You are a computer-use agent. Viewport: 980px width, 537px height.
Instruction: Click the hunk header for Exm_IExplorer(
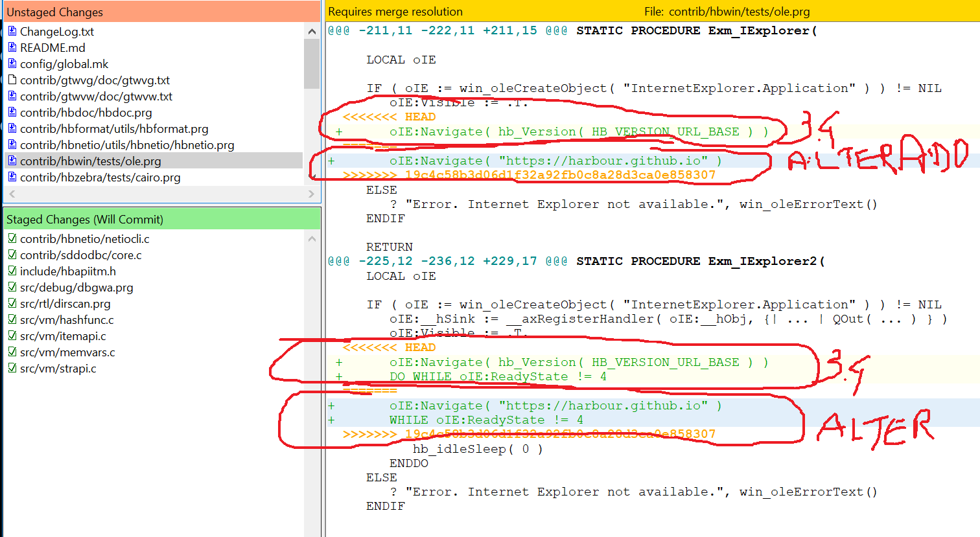(572, 30)
